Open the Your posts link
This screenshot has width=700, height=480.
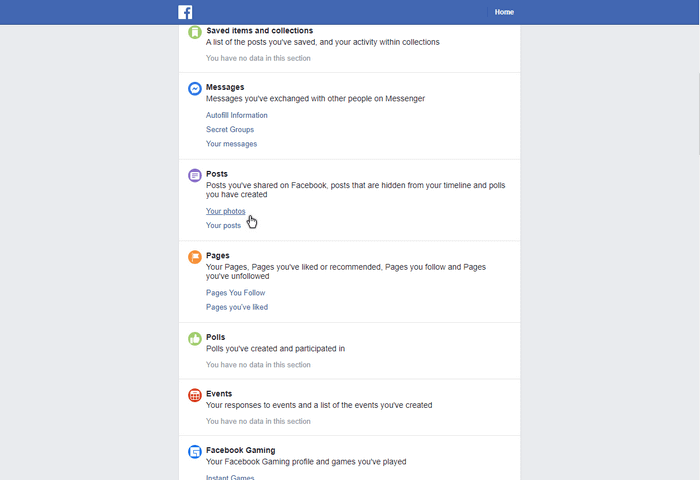pos(223,225)
